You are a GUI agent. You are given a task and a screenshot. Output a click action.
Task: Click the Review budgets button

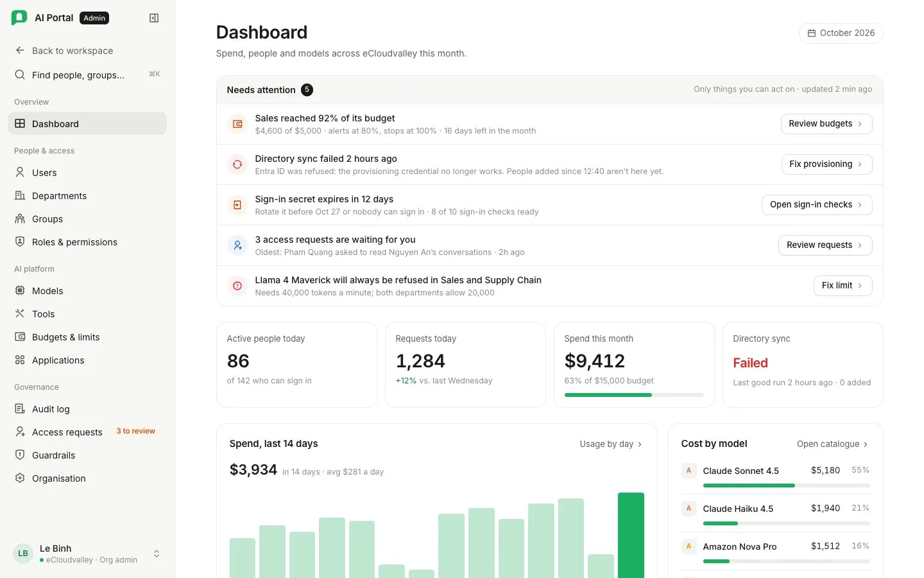point(826,124)
